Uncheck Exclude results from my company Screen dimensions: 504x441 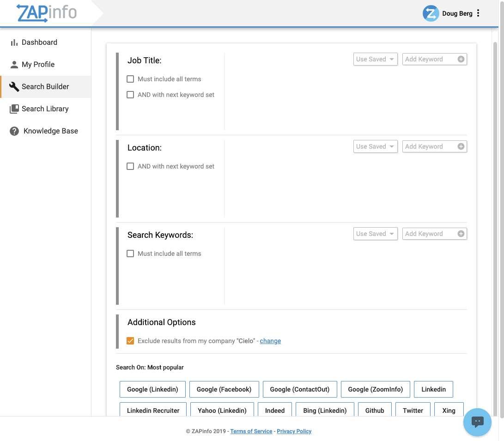click(130, 341)
